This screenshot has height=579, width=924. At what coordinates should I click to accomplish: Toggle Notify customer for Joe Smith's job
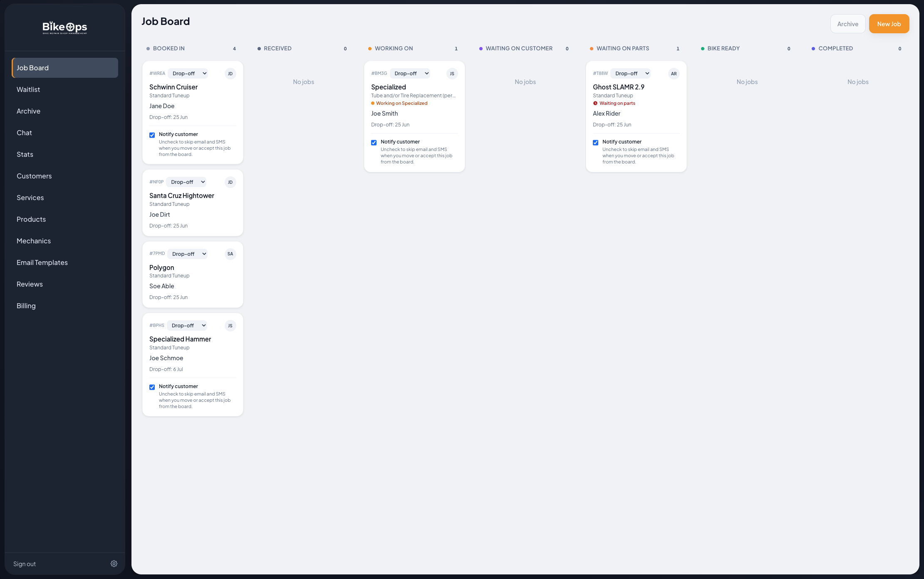374,142
